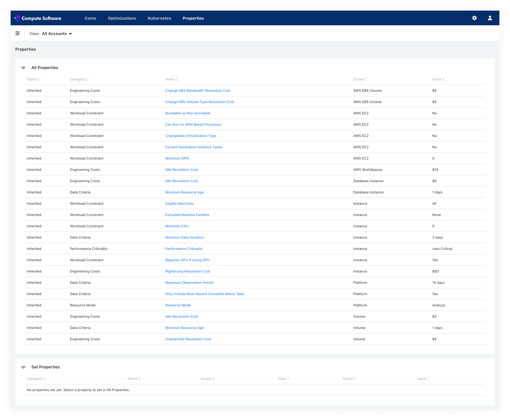Open Minimum Resource Age for Database Instance
The height and width of the screenshot is (420, 510).
(x=184, y=192)
